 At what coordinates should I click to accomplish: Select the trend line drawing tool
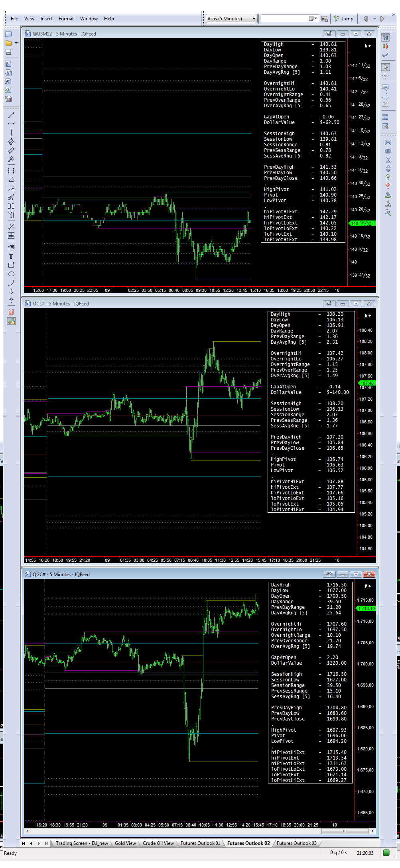pyautogui.click(x=11, y=115)
